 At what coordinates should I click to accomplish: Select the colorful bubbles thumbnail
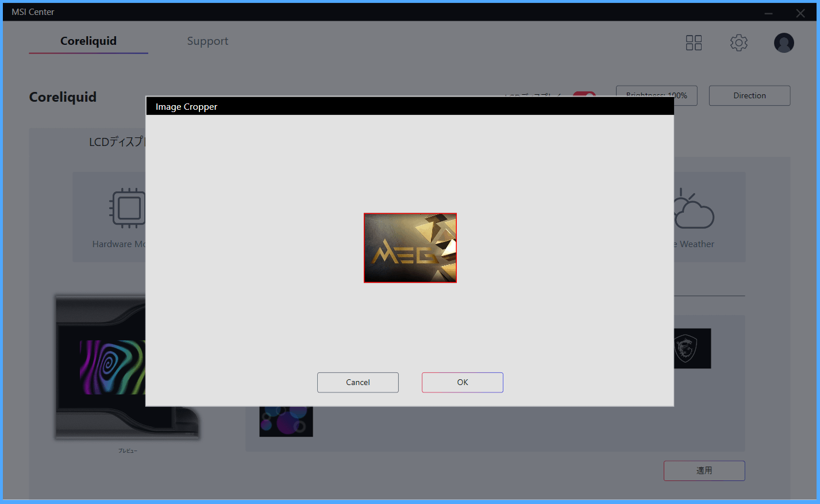286,422
